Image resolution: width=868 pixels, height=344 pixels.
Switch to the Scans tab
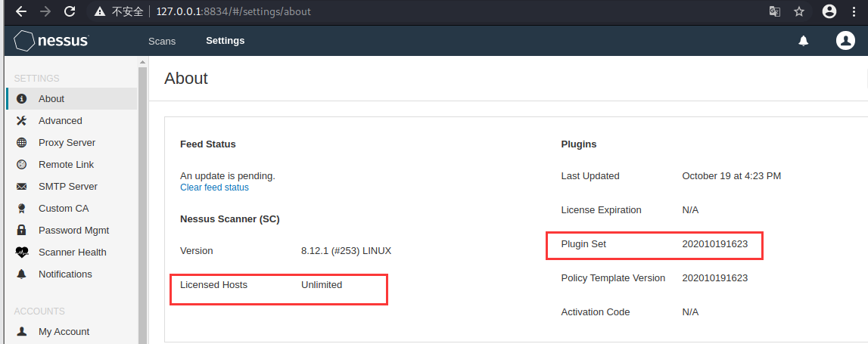[162, 41]
